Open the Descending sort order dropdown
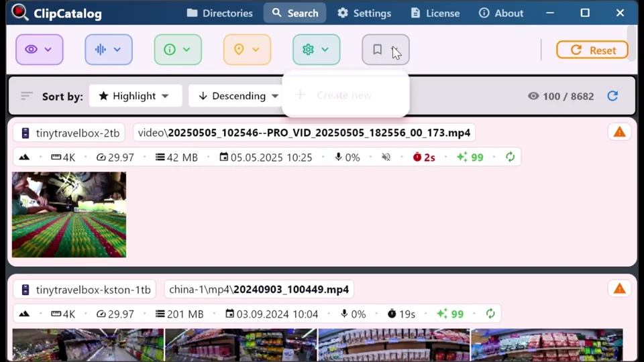 [238, 96]
